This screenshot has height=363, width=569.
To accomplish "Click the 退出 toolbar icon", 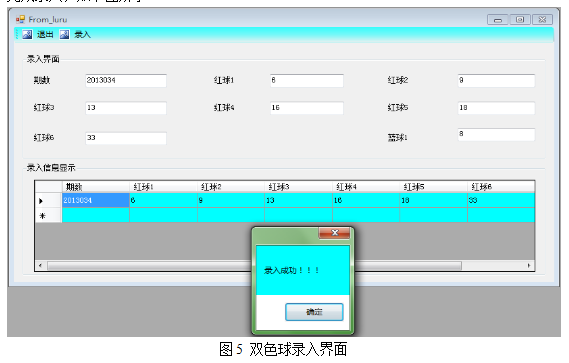I will (27, 34).
